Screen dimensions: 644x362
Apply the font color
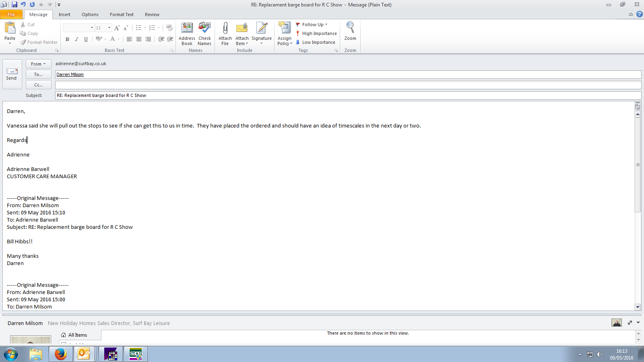tap(112, 39)
